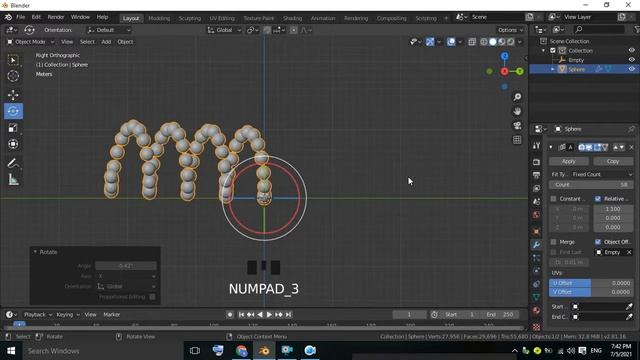Open Texture properties checker tab

pos(536,327)
